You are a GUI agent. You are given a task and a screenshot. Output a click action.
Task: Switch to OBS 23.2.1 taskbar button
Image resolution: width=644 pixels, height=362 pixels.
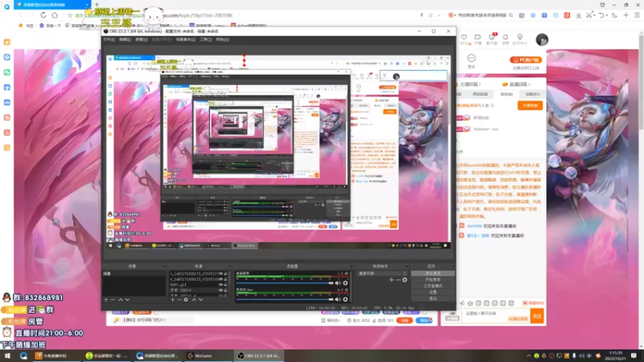pyautogui.click(x=258, y=356)
